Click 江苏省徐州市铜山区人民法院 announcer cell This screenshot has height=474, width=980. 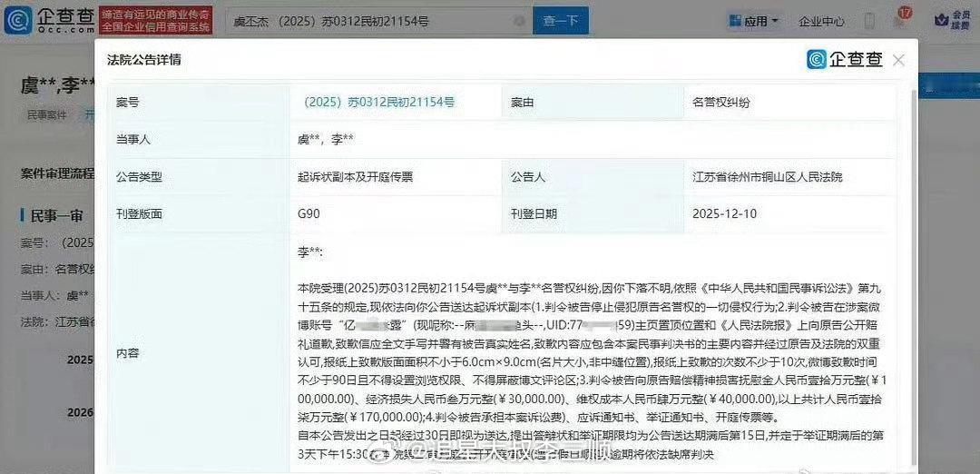[767, 177]
